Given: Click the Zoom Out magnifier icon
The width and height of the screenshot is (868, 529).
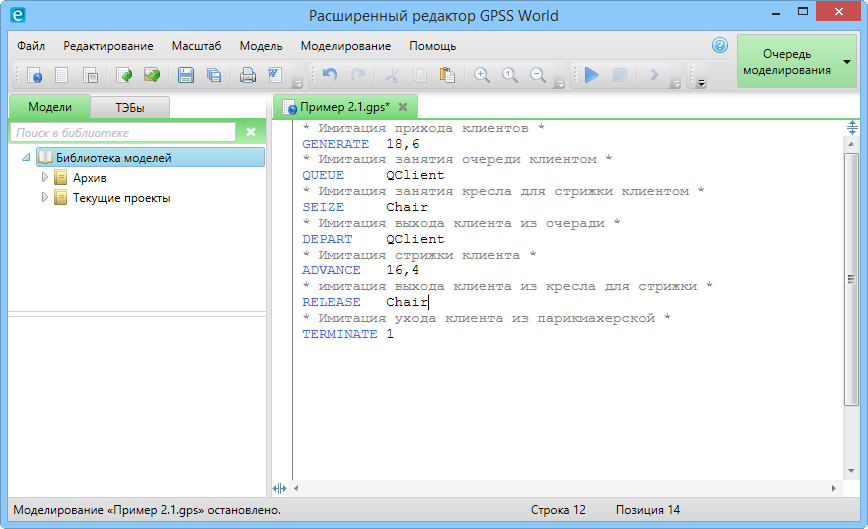Looking at the screenshot, I should (537, 75).
